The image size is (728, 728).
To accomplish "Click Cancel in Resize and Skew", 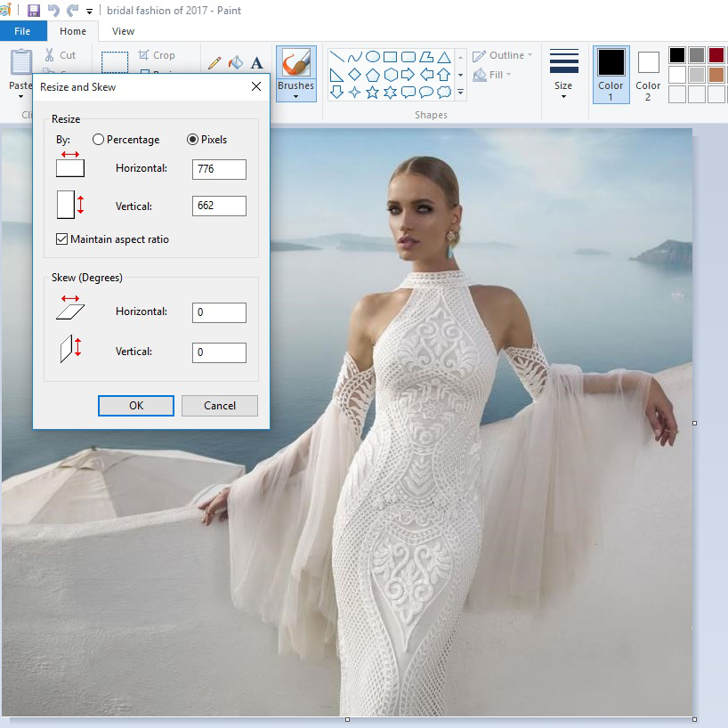I will click(220, 406).
